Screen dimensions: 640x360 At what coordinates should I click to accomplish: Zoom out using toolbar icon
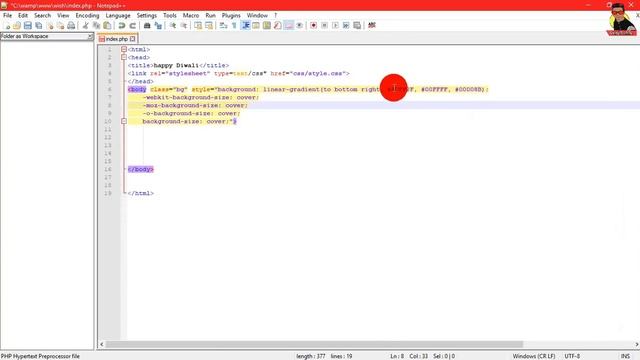click(x=184, y=26)
